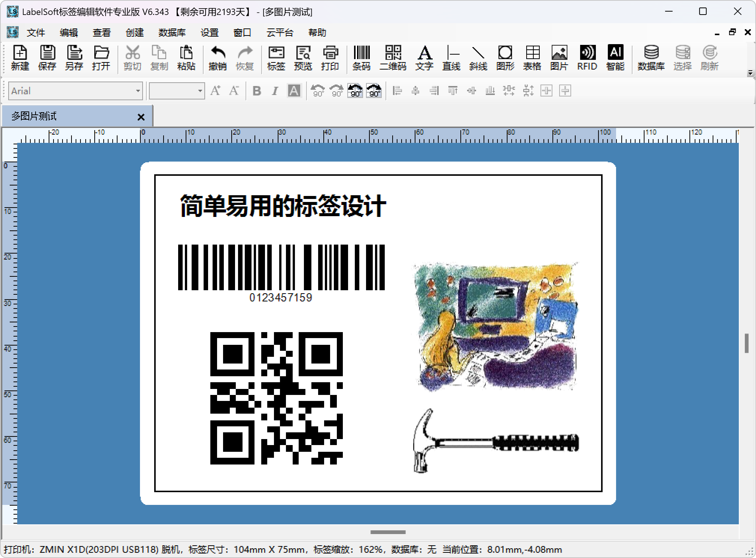The image size is (756, 558).
Task: Click the 刷新 (Refresh) icon
Action: pyautogui.click(x=710, y=58)
